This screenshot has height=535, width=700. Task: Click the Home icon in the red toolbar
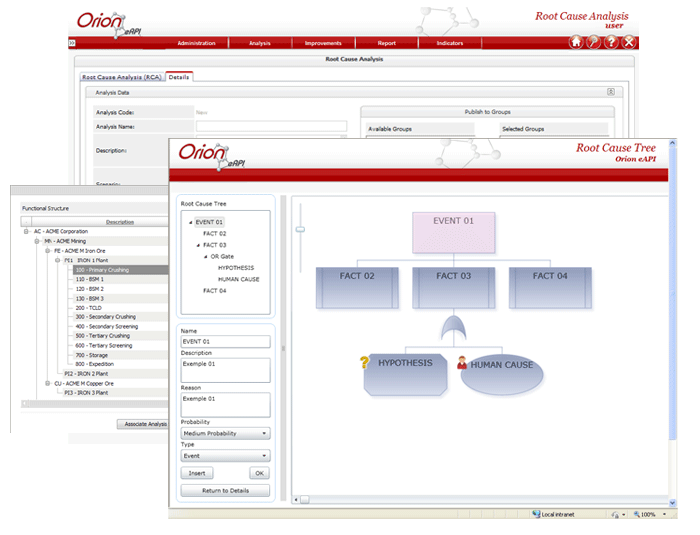pos(576,42)
